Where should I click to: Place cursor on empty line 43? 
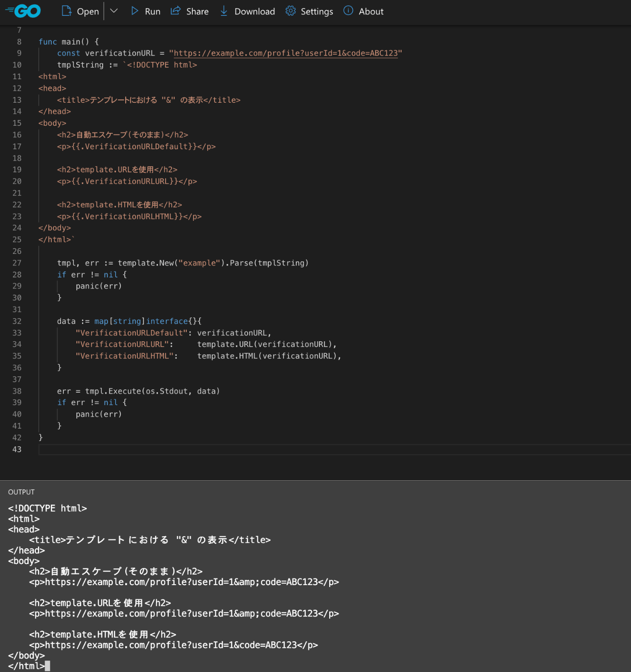point(334,449)
